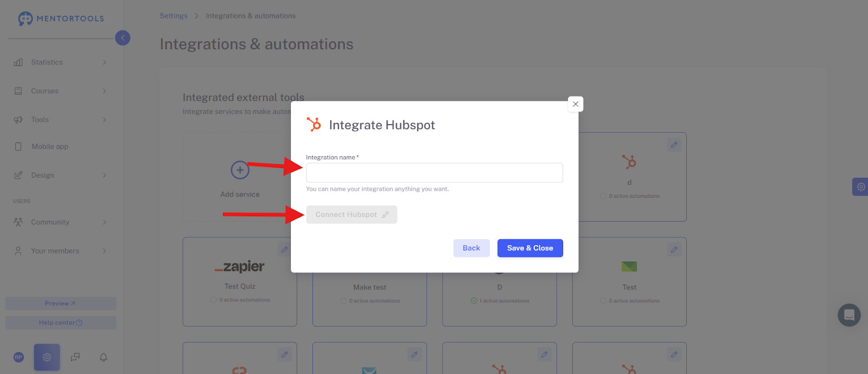Click the Back button in dialog
Screen dimensions: 868x374
471,248
